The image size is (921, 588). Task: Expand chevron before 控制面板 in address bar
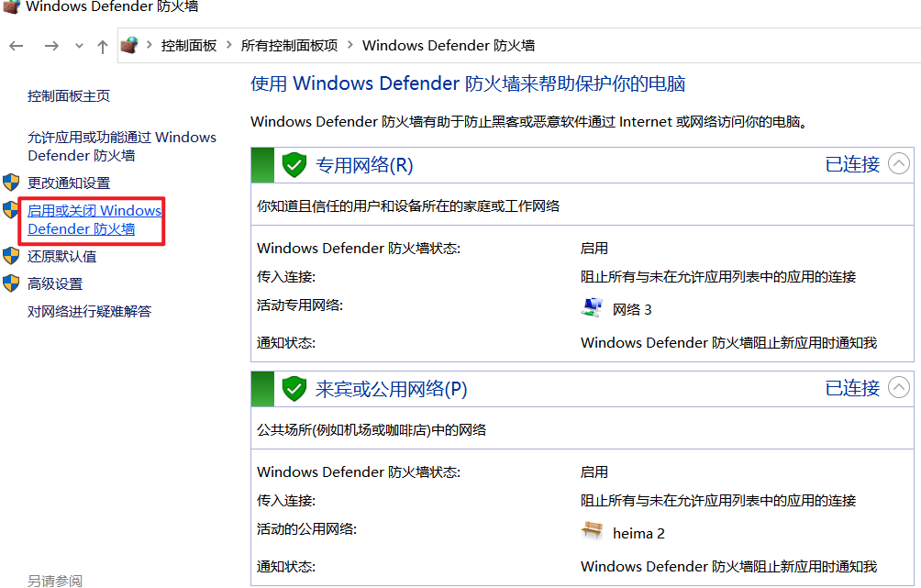(150, 45)
